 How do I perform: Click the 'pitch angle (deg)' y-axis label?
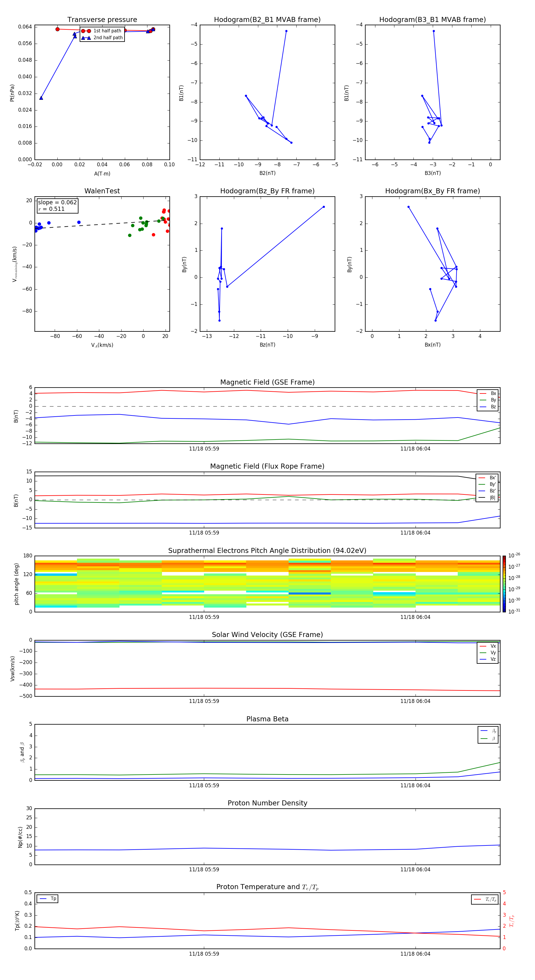pyautogui.click(x=16, y=584)
